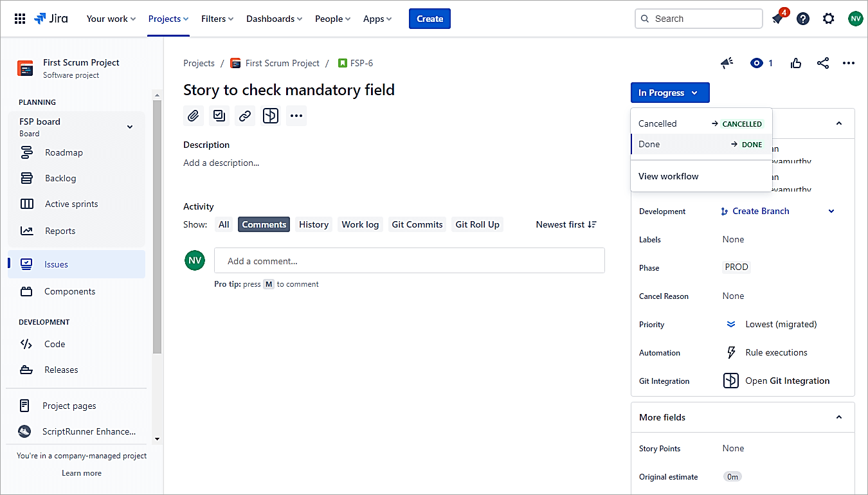Toggle watching this issue eye icon
The width and height of the screenshot is (868, 495).
(757, 63)
